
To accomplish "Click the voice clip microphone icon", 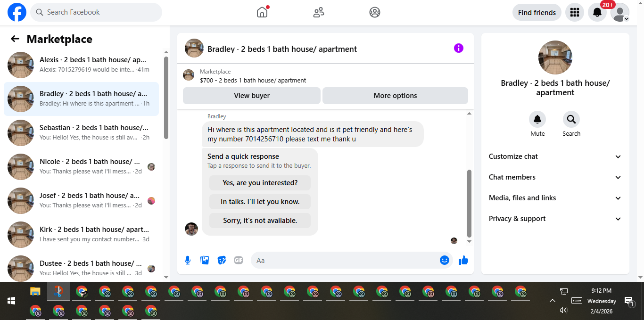I will pyautogui.click(x=188, y=260).
